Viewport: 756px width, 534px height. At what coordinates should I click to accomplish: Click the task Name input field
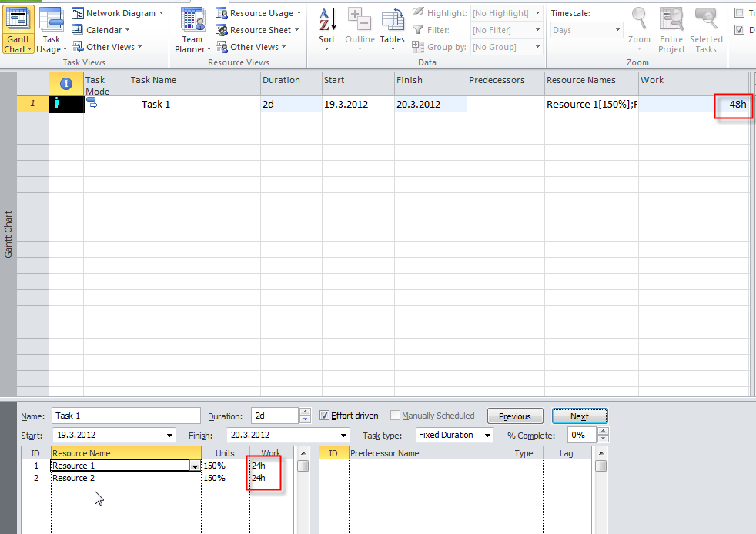tap(125, 416)
